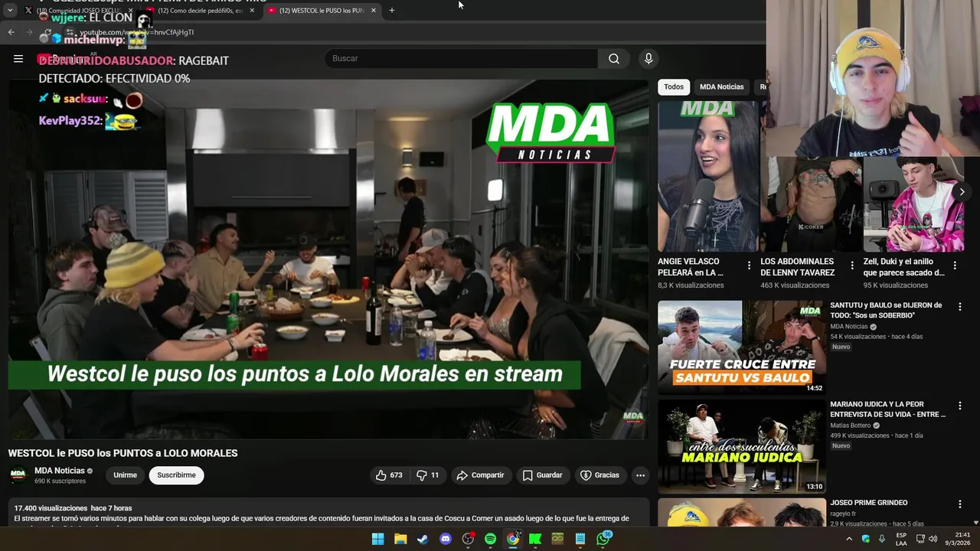Open Discord from the taskbar
Screen dimensions: 980x551
click(x=446, y=539)
